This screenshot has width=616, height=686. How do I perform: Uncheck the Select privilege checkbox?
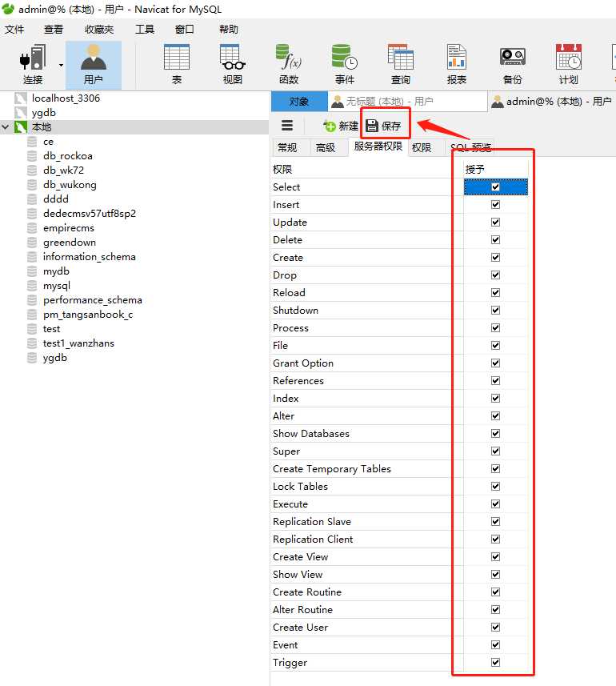coord(495,187)
